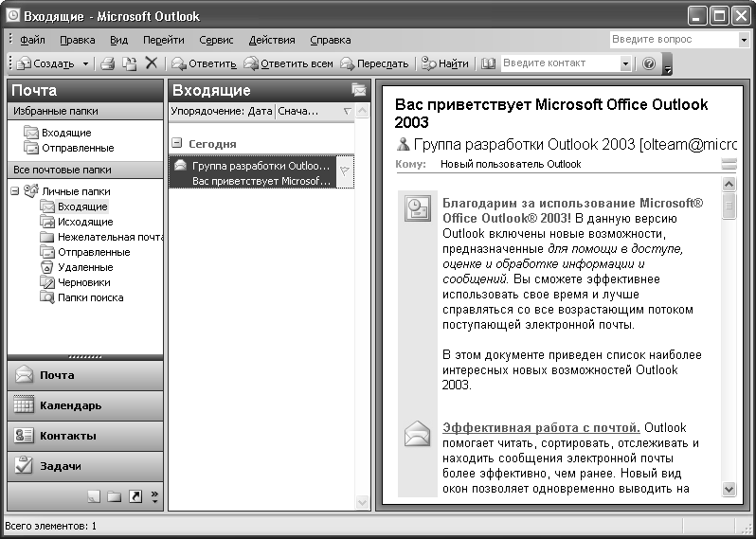Click the message header expand icon

click(x=729, y=165)
